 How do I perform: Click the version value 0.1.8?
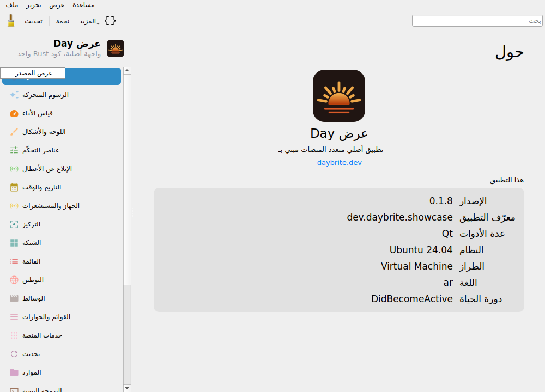pyautogui.click(x=441, y=201)
